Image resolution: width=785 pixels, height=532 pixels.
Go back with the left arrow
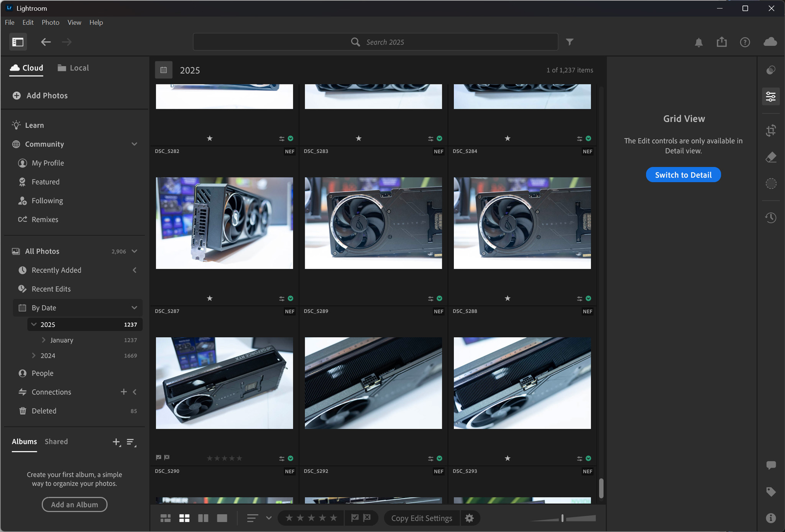point(46,42)
